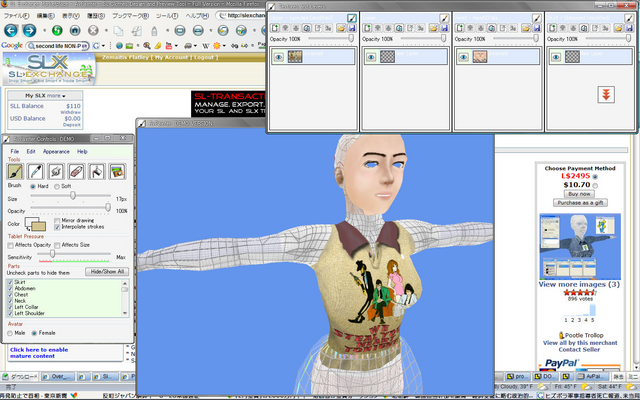Image resolution: width=640 pixels, height=400 pixels.
Task: Select the Hard brush radio button
Action: [33, 187]
